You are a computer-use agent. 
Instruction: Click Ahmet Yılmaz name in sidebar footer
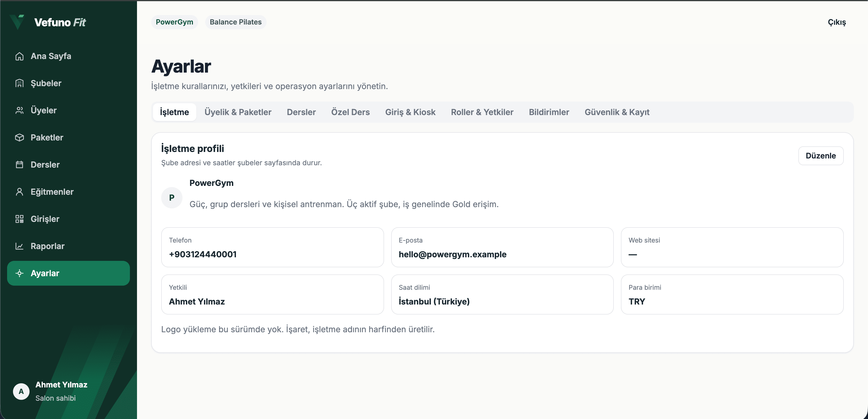pos(61,385)
